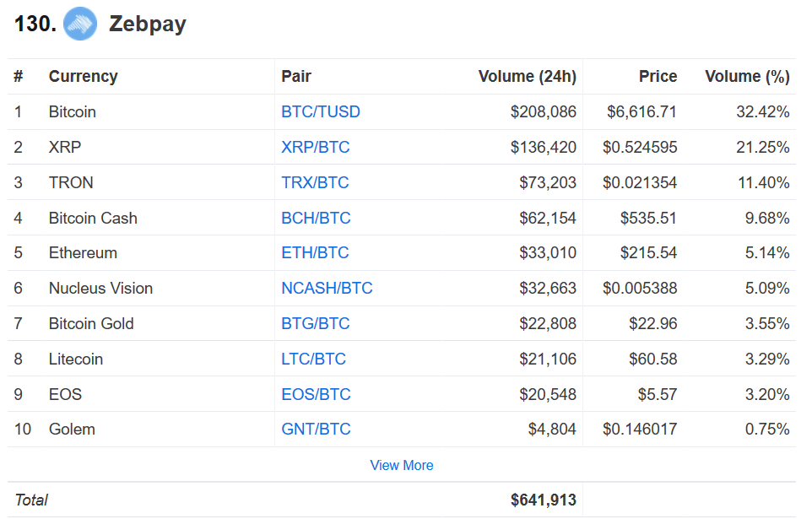Click the View More link
The width and height of the screenshot is (812, 519).
point(401,465)
